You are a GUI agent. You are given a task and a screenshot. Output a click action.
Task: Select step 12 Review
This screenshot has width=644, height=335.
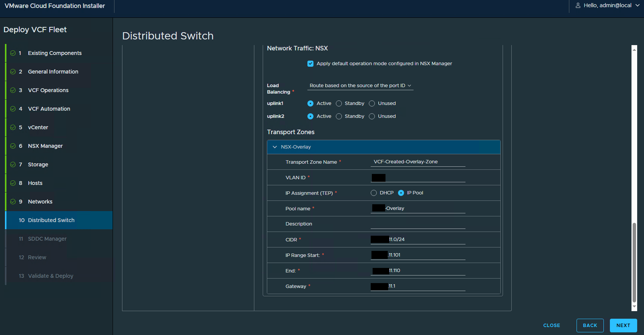tap(59, 257)
